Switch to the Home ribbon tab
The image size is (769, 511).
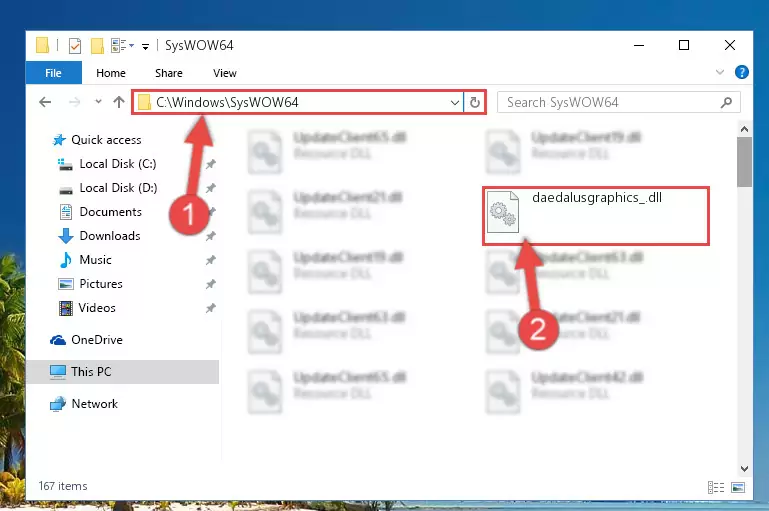[x=111, y=73]
